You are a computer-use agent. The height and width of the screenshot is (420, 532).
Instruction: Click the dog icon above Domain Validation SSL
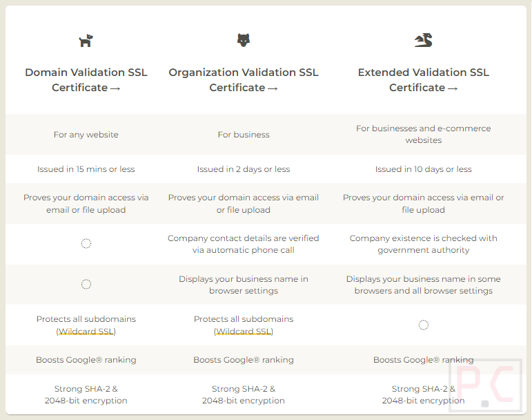pos(86,41)
